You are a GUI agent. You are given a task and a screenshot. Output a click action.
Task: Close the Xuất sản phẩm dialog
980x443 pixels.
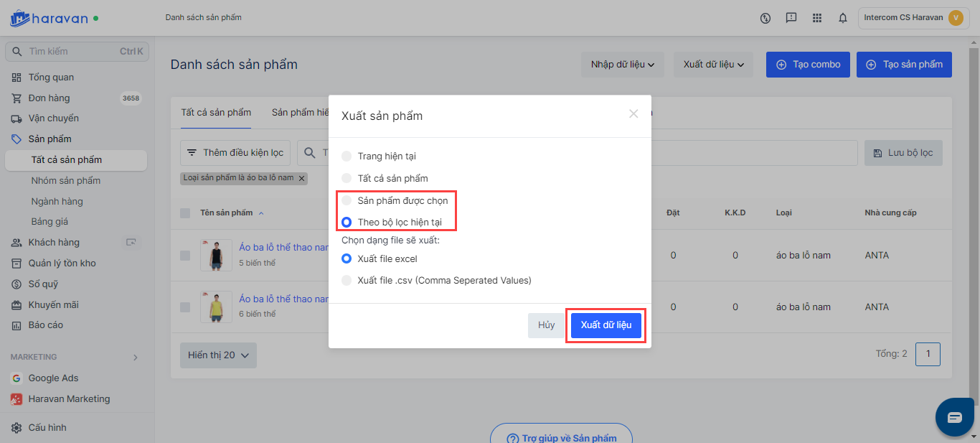(x=633, y=113)
